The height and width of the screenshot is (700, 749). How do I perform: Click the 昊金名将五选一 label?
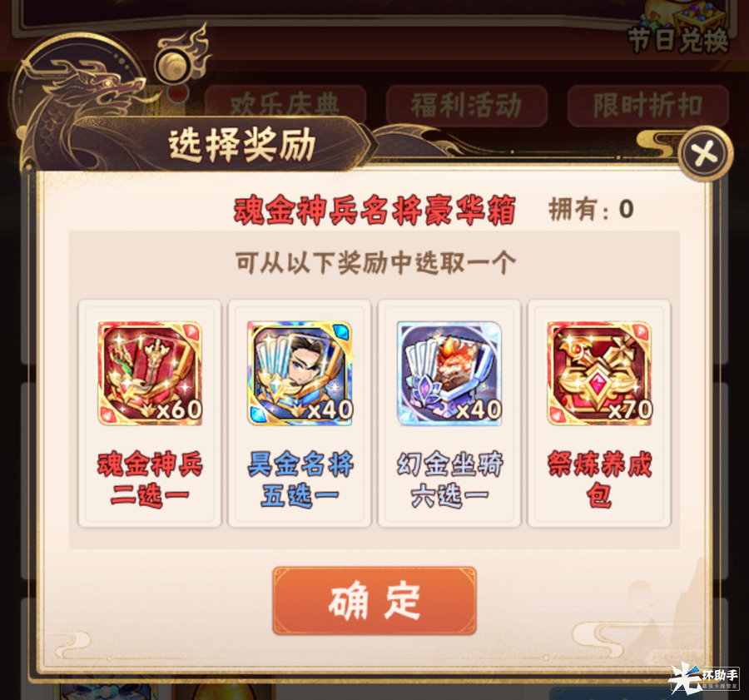300,479
